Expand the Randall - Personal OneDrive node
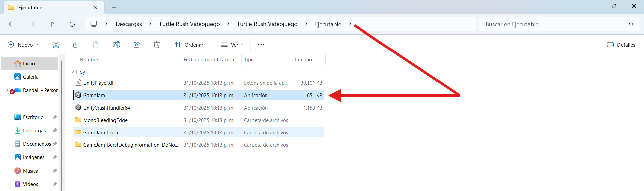644x191 pixels. point(7,90)
